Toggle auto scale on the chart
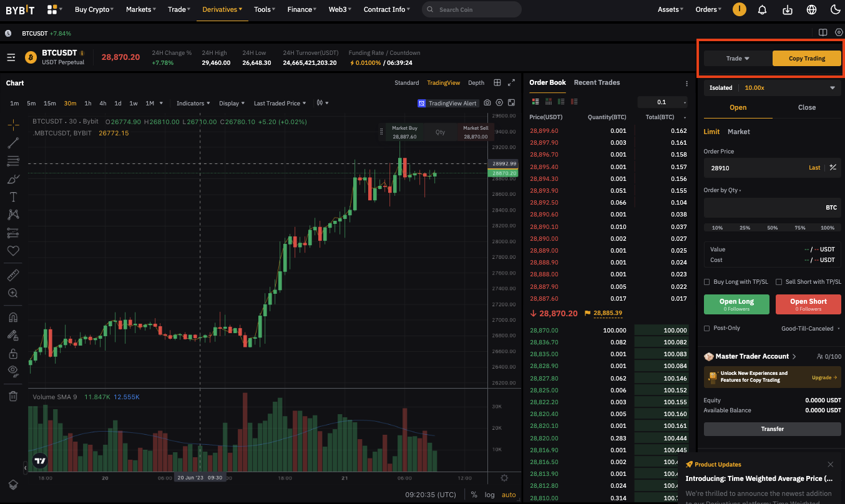Image resolution: width=845 pixels, height=504 pixels. click(x=509, y=495)
